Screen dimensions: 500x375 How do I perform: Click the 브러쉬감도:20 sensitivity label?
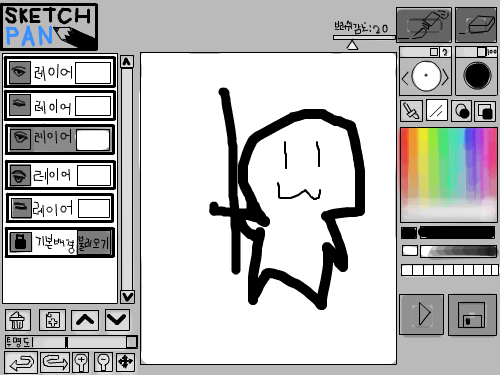(361, 27)
